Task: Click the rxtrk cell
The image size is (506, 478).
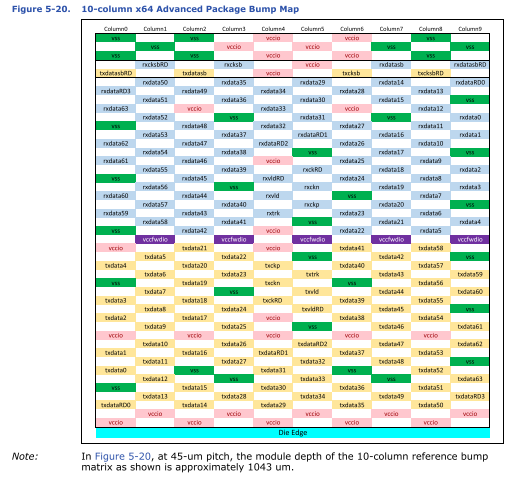Action: point(273,213)
